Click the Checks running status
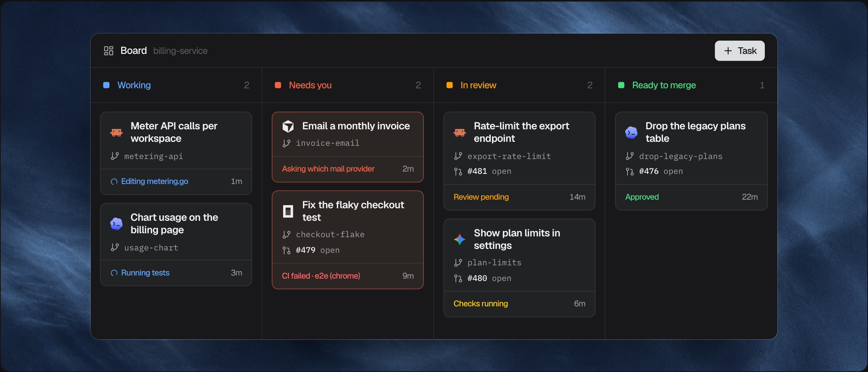The height and width of the screenshot is (372, 868). (481, 304)
